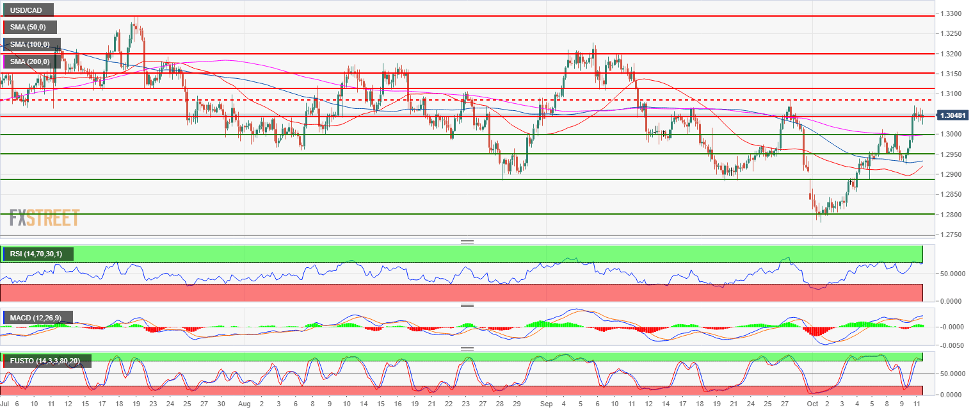Viewport: 980px width, 412px height.
Task: Open the MACD (12,26,9) indicator label
Action: pyautogui.click(x=38, y=318)
